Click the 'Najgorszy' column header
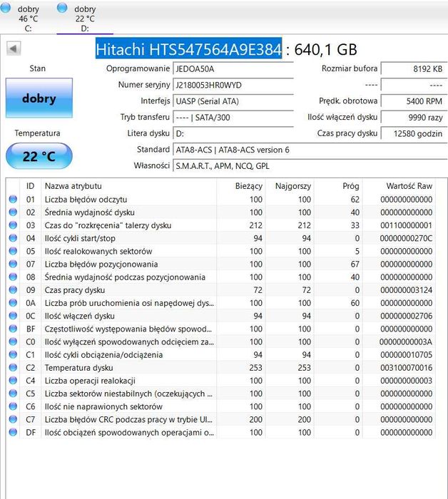 tap(289, 186)
